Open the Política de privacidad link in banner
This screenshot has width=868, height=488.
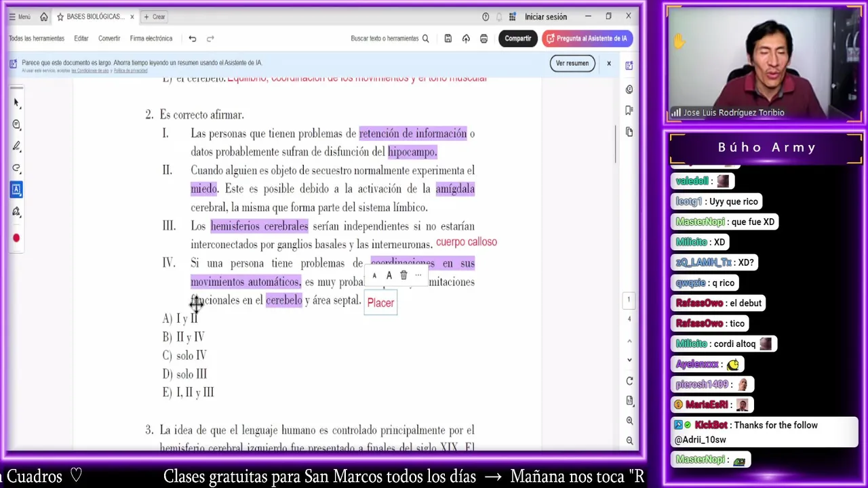click(131, 70)
